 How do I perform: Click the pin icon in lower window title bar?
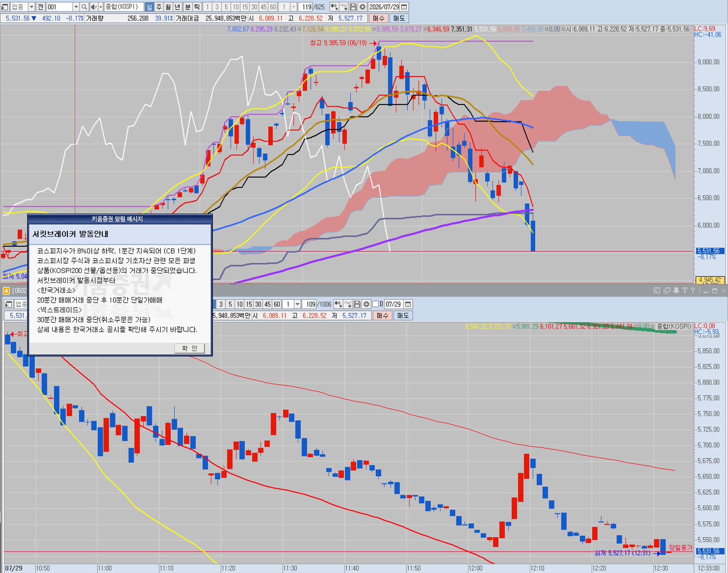point(676,290)
